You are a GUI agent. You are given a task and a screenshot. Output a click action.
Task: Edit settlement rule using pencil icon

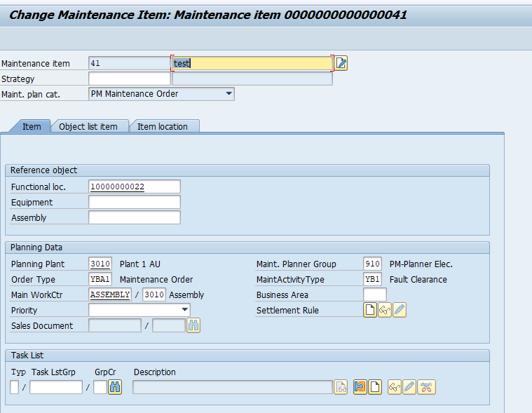[x=400, y=310]
